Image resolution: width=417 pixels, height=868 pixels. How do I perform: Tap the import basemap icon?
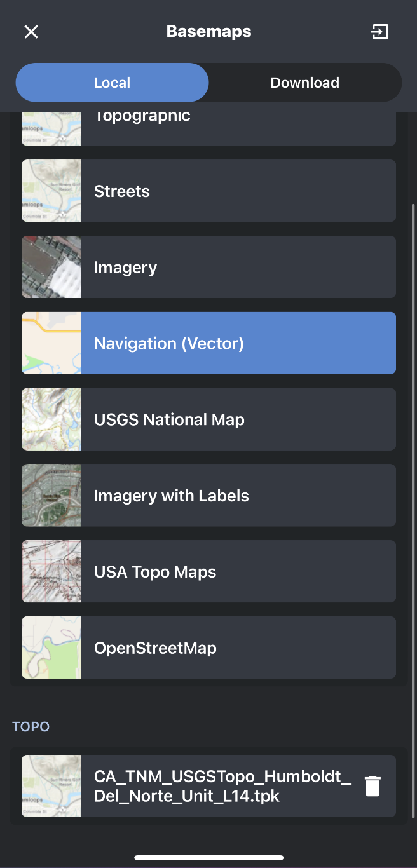(x=379, y=32)
